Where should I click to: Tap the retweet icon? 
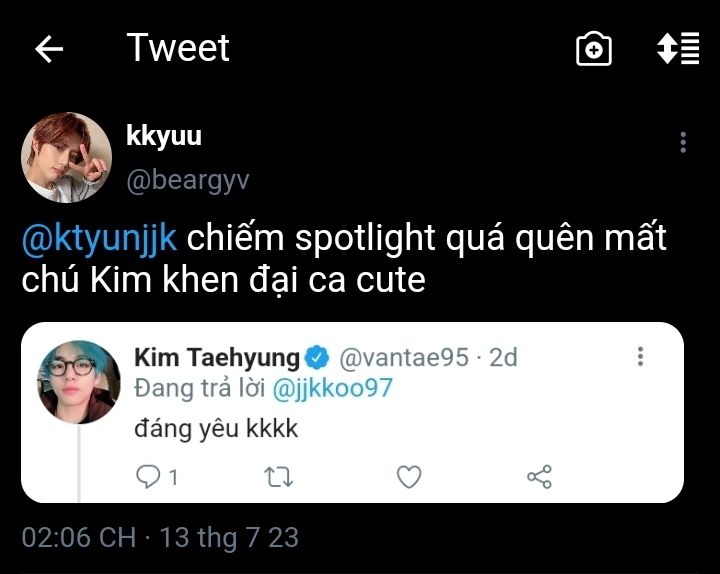click(277, 477)
